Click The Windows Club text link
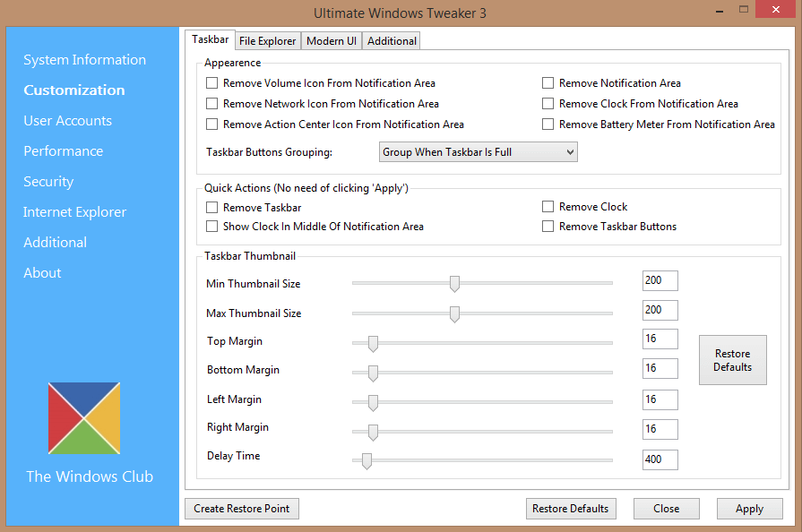Viewport: 802px width, 532px height. pyautogui.click(x=90, y=476)
